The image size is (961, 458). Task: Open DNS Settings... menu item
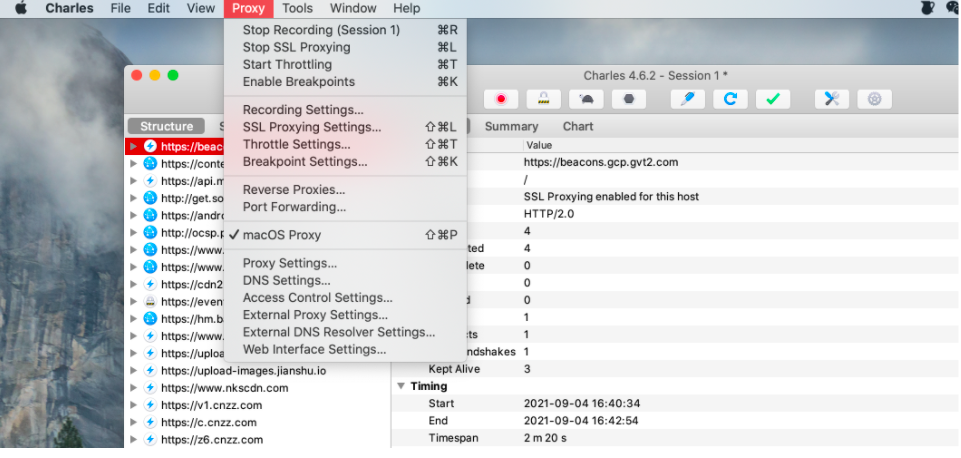(345, 280)
